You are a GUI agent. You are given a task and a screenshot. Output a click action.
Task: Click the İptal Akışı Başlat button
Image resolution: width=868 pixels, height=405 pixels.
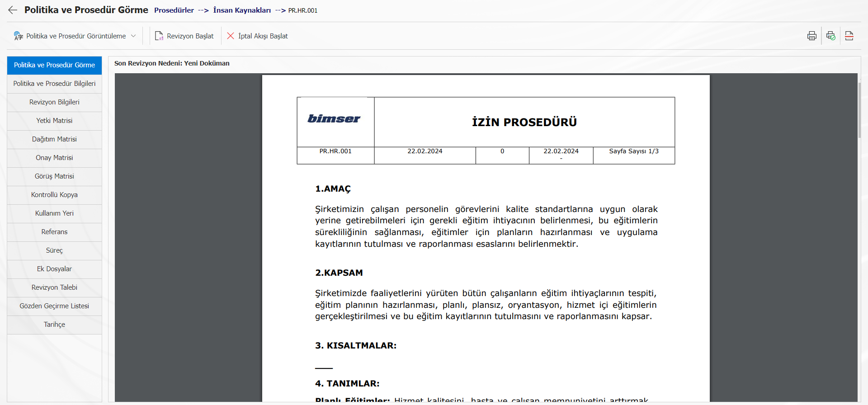(x=257, y=36)
